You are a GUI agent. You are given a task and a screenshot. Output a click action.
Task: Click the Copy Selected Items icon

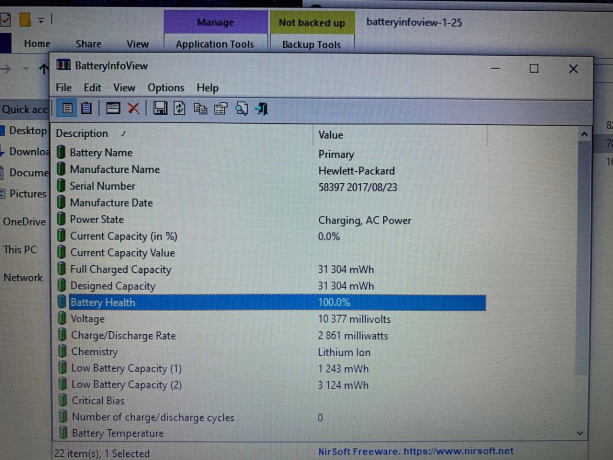coord(201,108)
